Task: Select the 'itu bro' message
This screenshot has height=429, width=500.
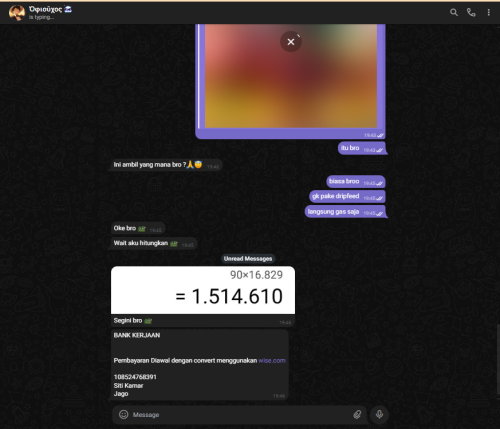Action: (362, 148)
